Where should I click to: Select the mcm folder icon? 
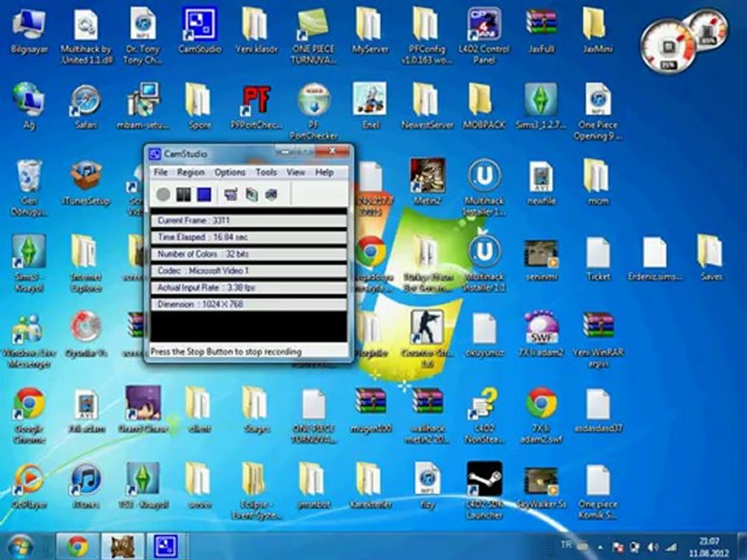pyautogui.click(x=598, y=182)
